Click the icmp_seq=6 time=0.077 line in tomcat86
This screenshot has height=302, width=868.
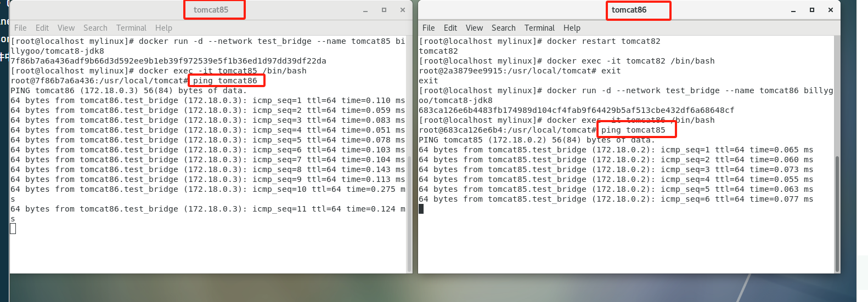(x=616, y=199)
